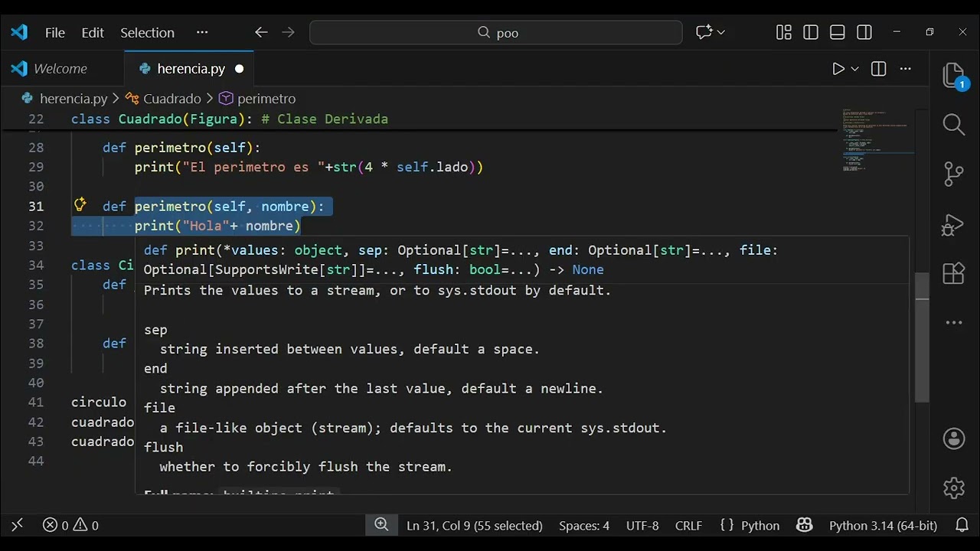Split the editor to the right

(x=879, y=69)
